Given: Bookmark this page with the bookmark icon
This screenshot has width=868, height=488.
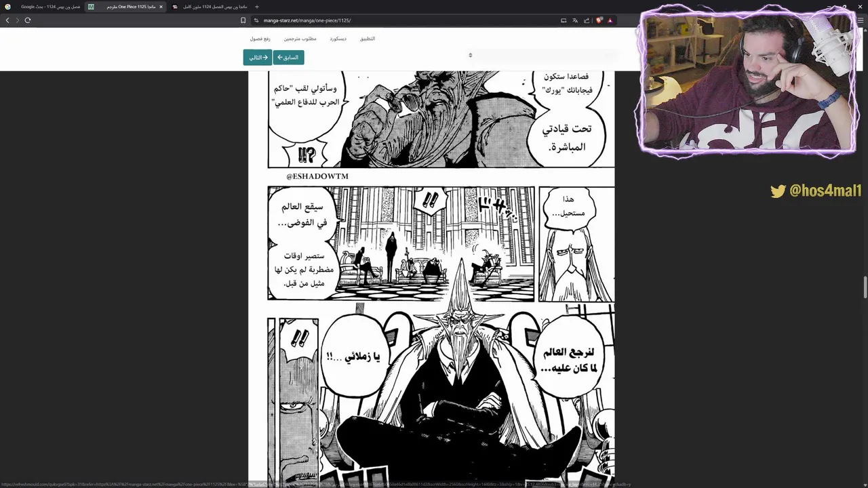Looking at the screenshot, I should (x=243, y=20).
